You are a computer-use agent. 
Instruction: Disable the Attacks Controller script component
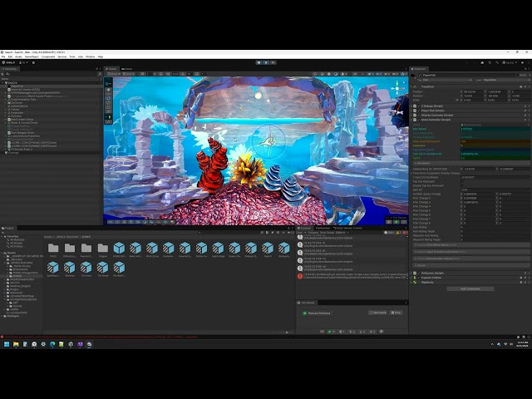click(x=419, y=115)
